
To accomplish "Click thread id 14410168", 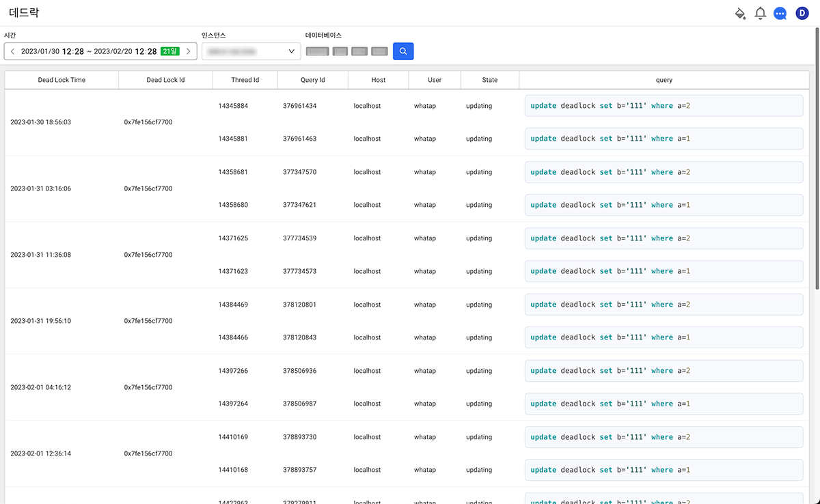I will (x=233, y=470).
